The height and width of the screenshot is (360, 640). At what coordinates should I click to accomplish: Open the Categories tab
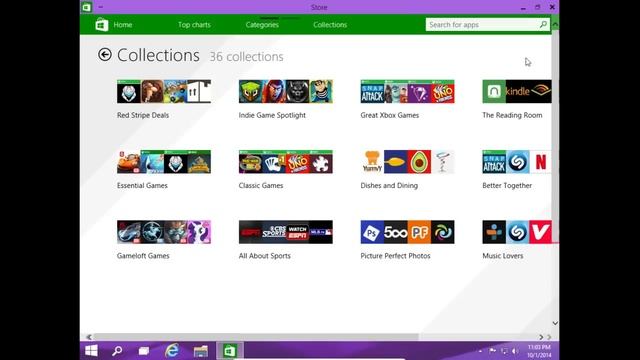click(262, 25)
